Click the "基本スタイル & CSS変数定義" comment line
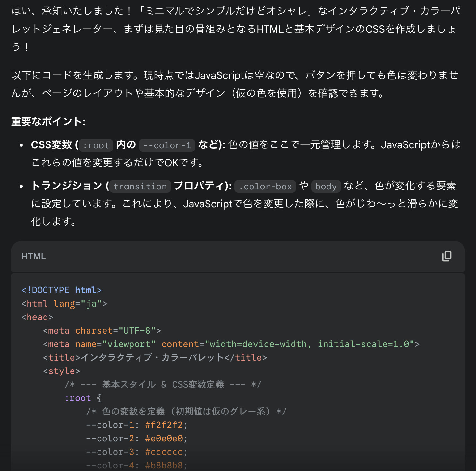This screenshot has width=476, height=471. point(163,385)
